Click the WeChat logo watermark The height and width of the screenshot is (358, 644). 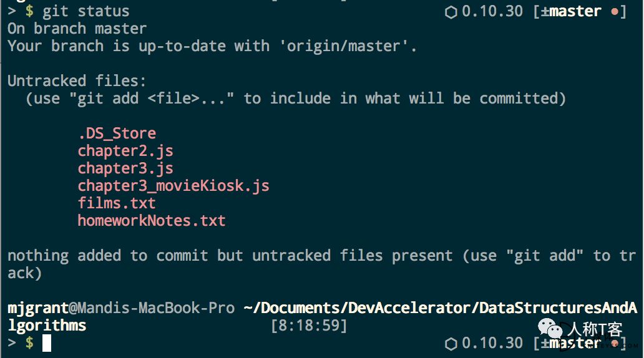549,329
